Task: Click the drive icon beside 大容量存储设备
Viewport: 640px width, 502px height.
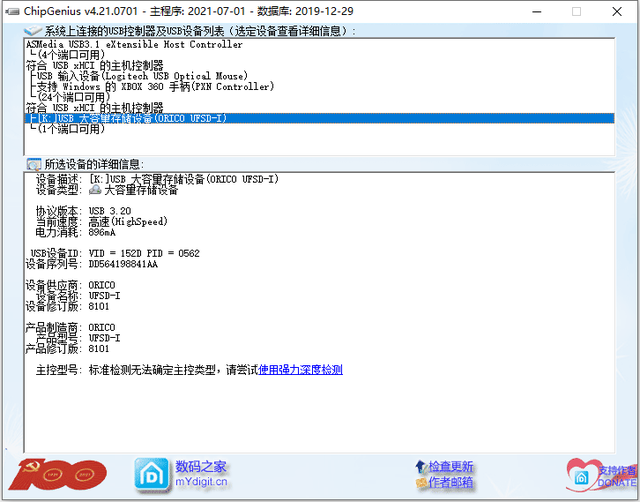Action: click(x=96, y=189)
